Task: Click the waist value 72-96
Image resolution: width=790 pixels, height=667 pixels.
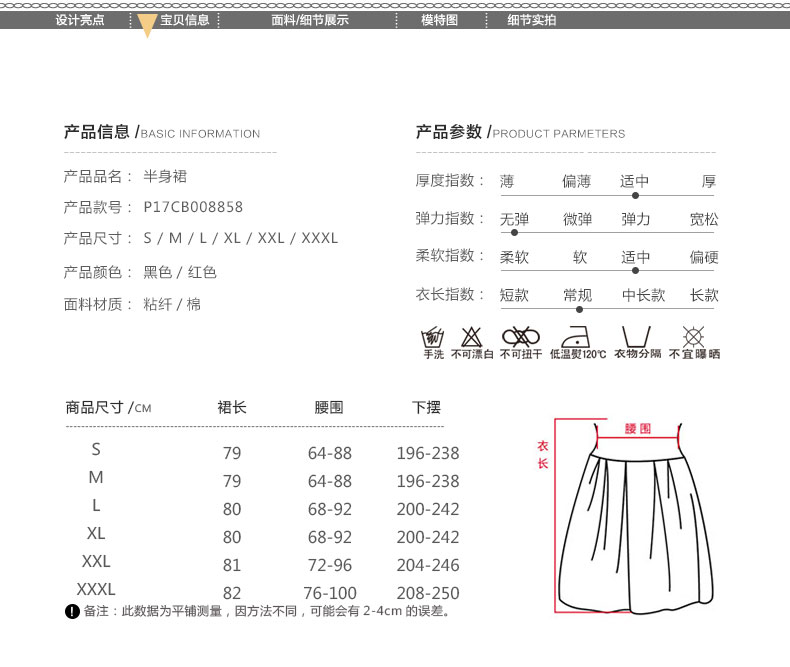Action: (330, 565)
